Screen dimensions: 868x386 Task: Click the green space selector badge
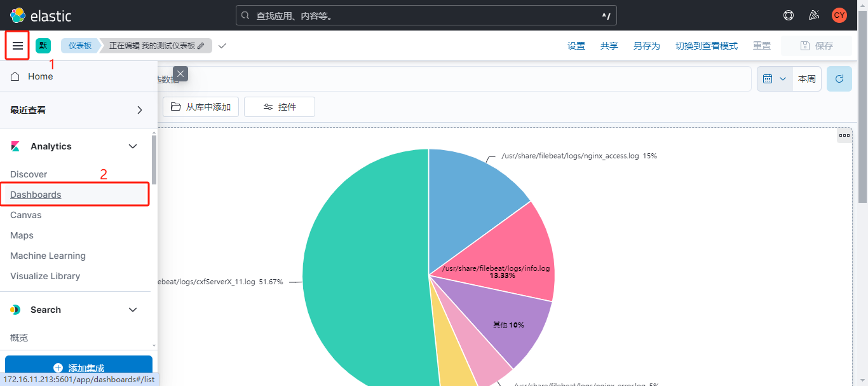[43, 46]
